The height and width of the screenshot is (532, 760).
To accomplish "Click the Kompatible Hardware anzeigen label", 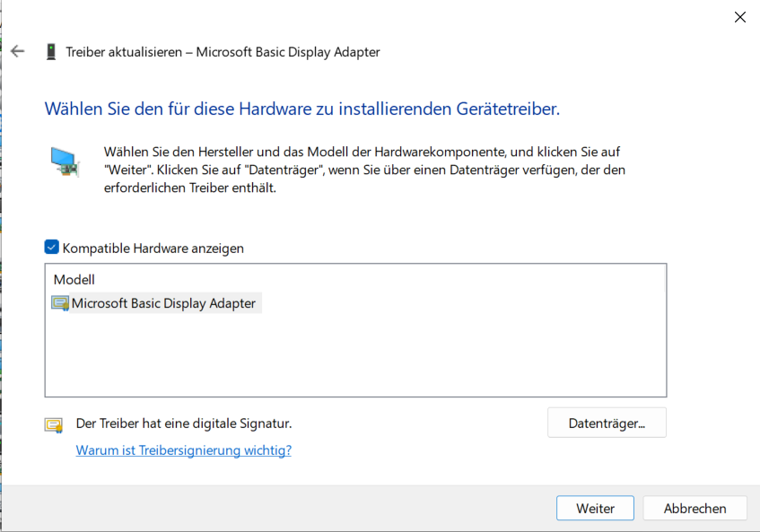I will click(x=153, y=249).
